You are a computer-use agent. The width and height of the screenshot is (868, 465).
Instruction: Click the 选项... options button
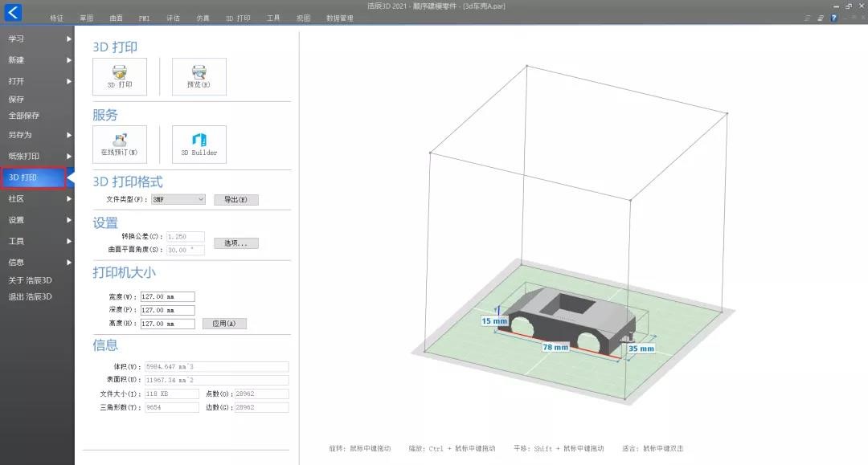pos(235,243)
